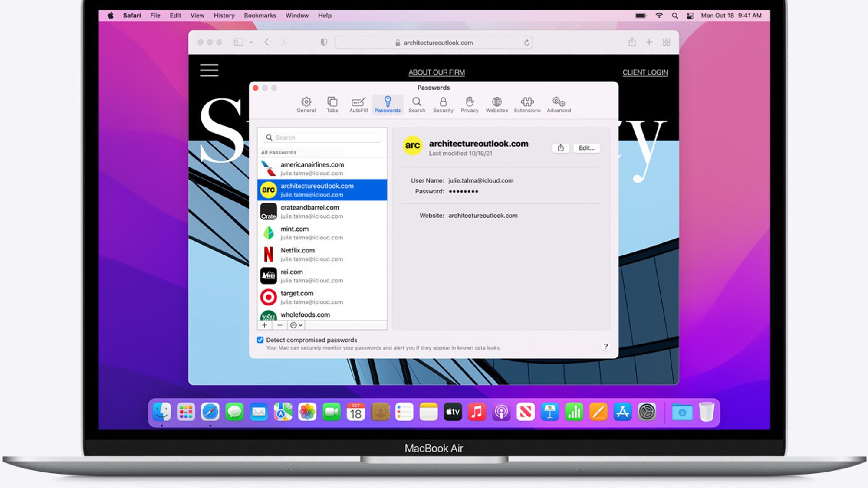Open Maps from the Dock
Viewport: 868px width, 488px height.
283,412
